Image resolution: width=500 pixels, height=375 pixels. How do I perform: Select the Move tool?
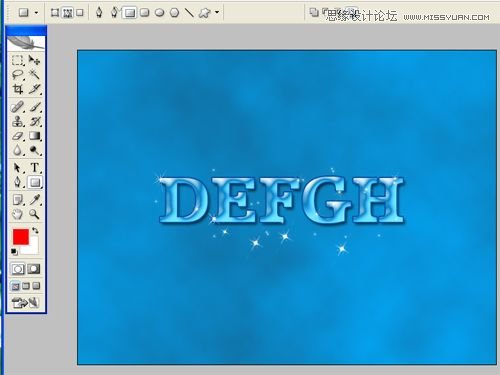pos(34,60)
